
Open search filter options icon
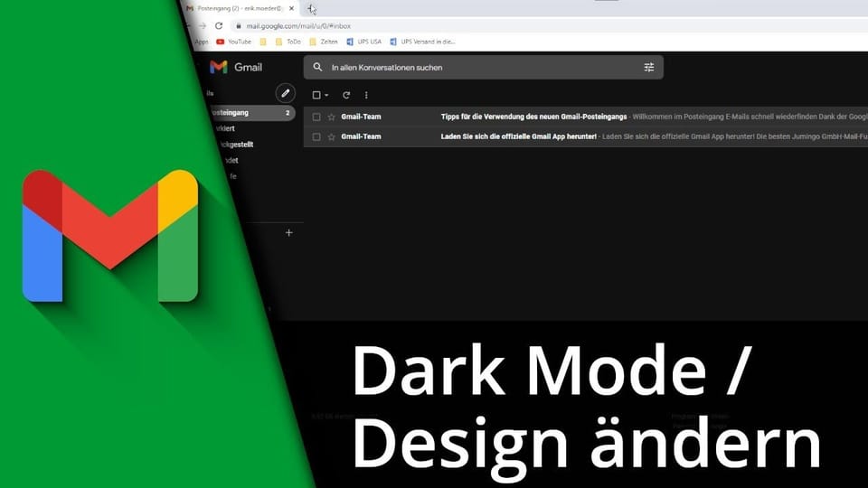[x=649, y=68]
